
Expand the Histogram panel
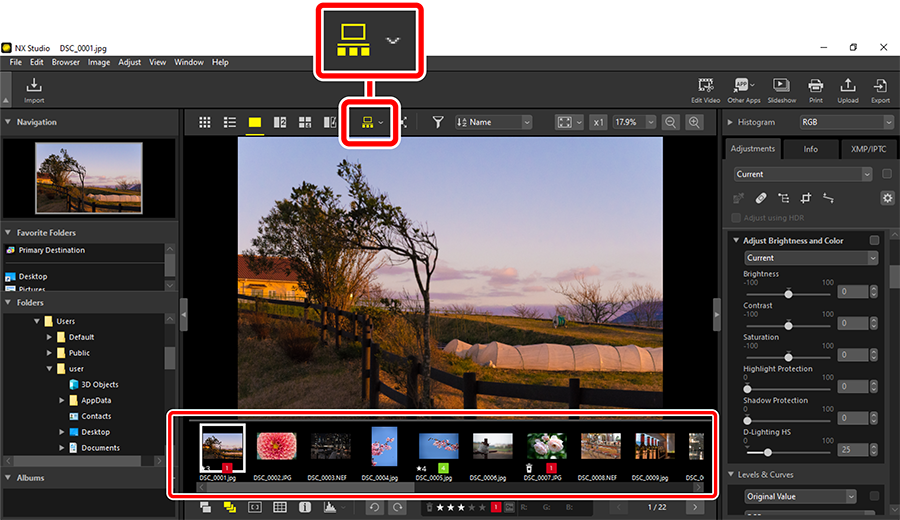click(730, 122)
